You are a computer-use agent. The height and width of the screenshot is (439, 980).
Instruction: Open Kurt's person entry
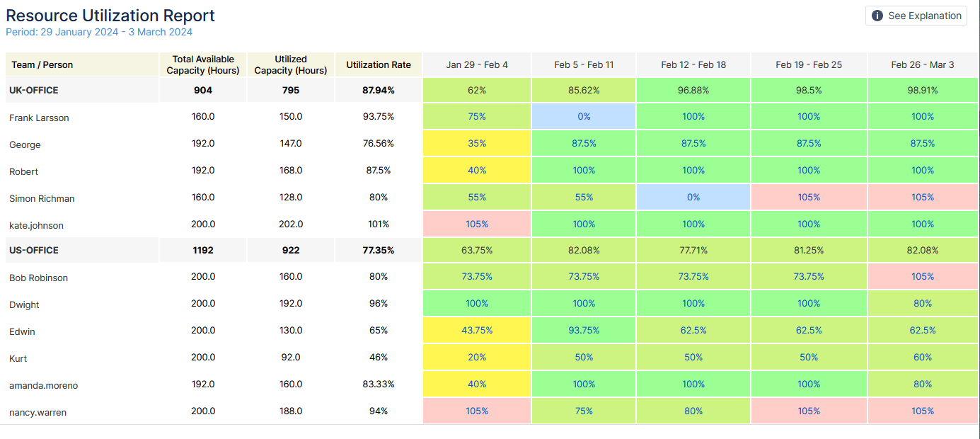pos(18,357)
